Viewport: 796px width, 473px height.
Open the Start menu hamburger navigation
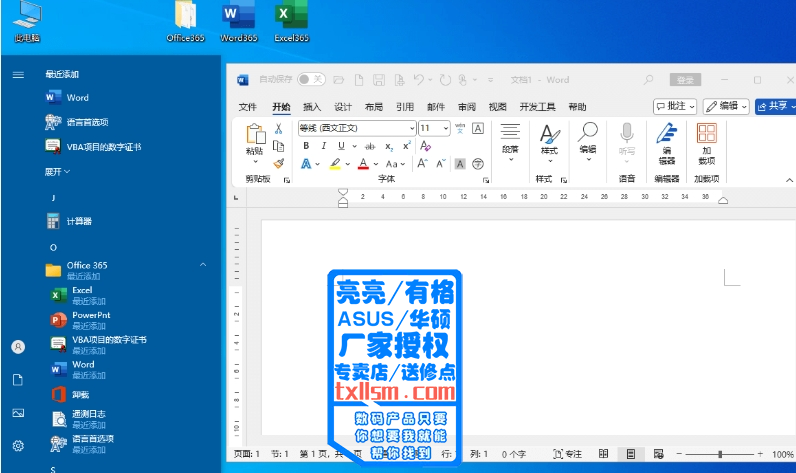pyautogui.click(x=18, y=75)
